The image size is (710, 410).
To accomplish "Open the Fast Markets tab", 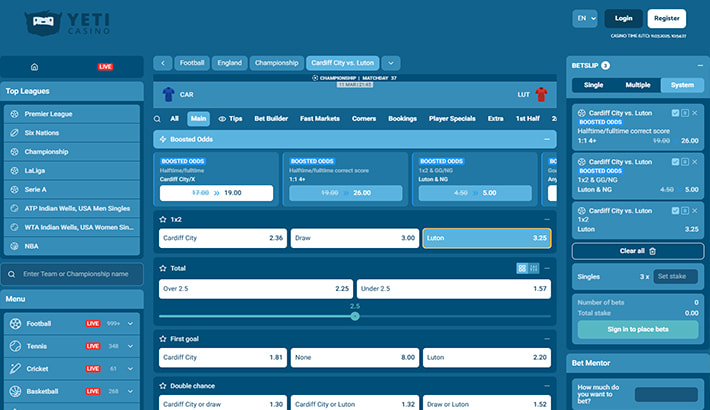I will coord(320,119).
